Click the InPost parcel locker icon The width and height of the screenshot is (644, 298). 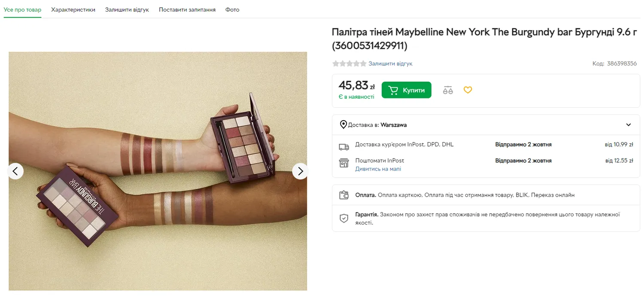coord(344,163)
